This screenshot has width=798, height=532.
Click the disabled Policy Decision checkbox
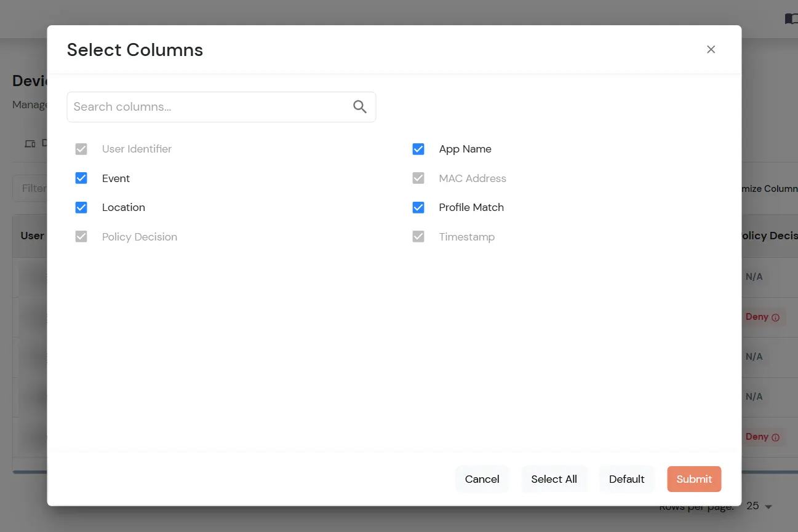pyautogui.click(x=81, y=237)
